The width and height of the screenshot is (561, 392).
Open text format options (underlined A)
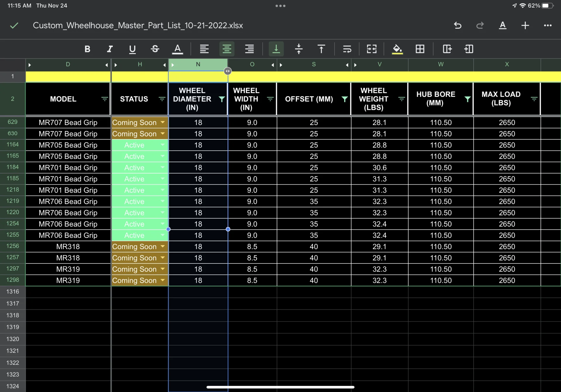tap(503, 25)
